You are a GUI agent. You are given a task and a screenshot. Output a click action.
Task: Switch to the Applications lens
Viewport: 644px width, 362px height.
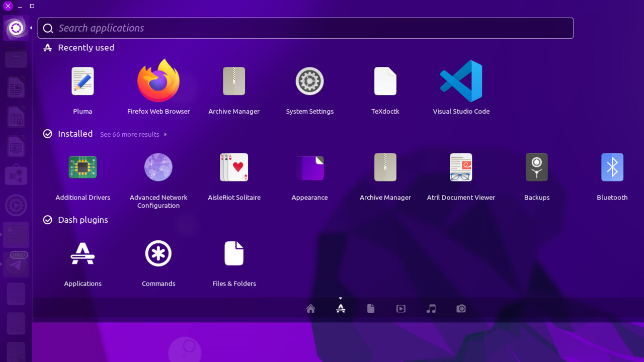[341, 309]
